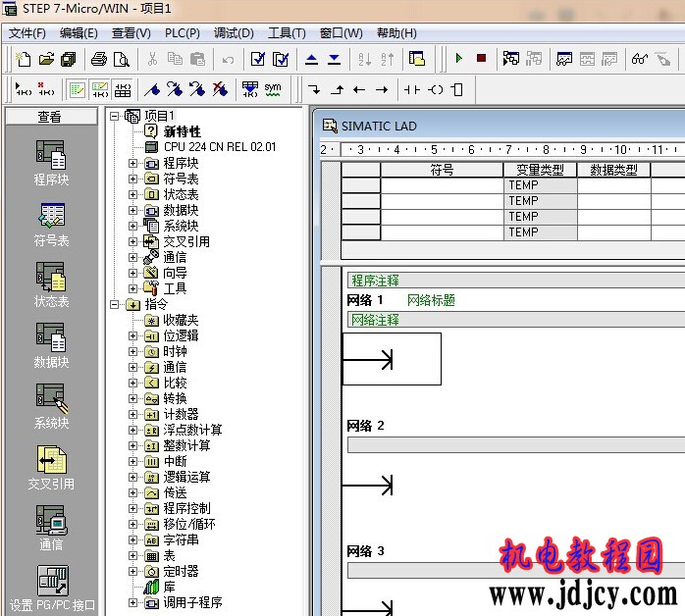Open 交叉引用 in the View sidebar
The width and height of the screenshot is (685, 616).
coord(51,468)
